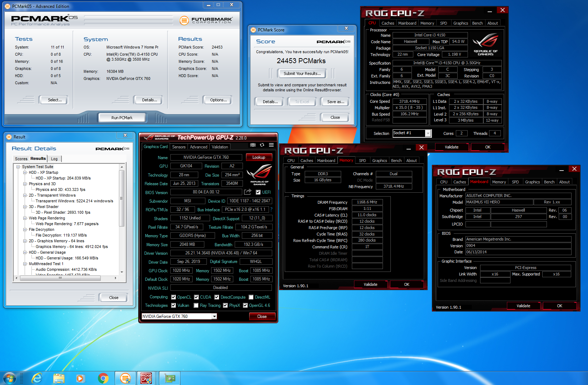Toggle the PhysX checkbox
Image resolution: width=588 pixels, height=385 pixels.
point(225,305)
